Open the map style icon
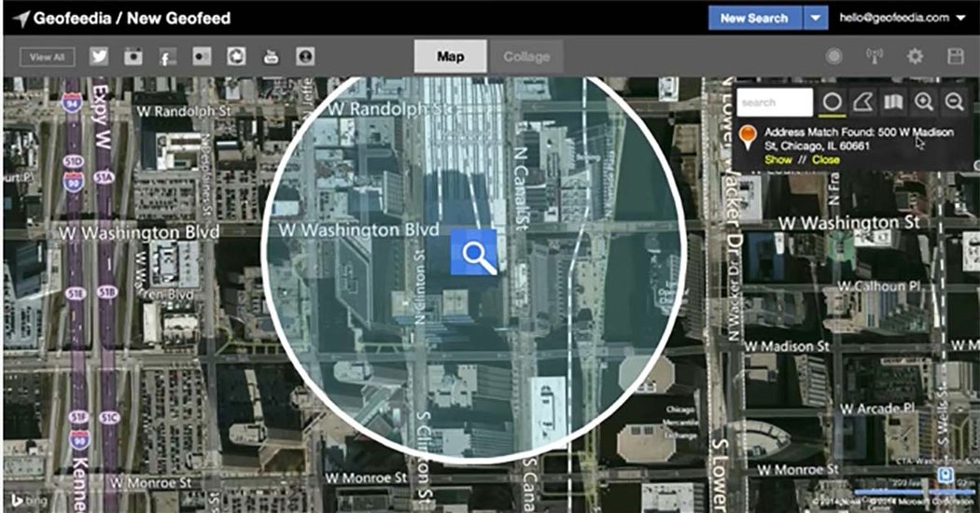Screen dimensions: 980x513 coord(893,103)
